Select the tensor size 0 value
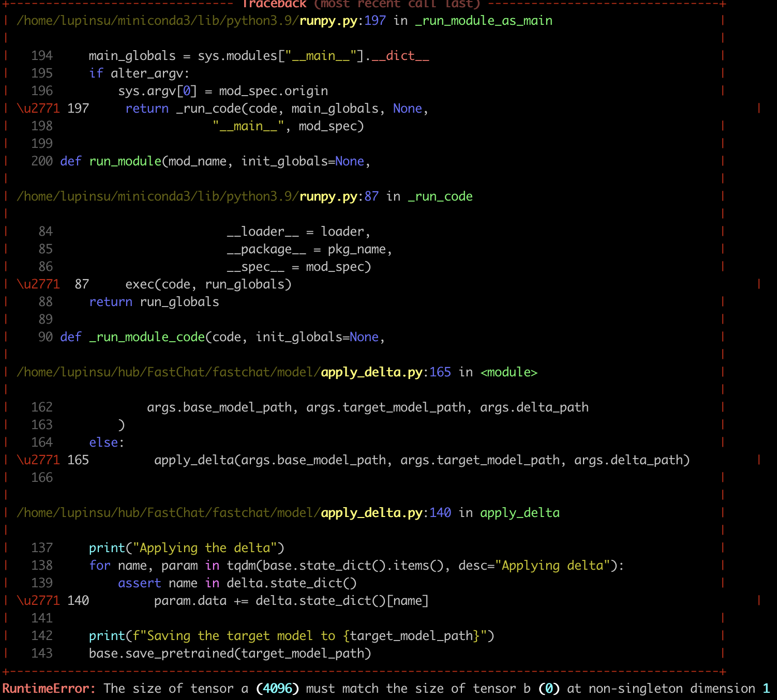This screenshot has width=777, height=700. [550, 688]
